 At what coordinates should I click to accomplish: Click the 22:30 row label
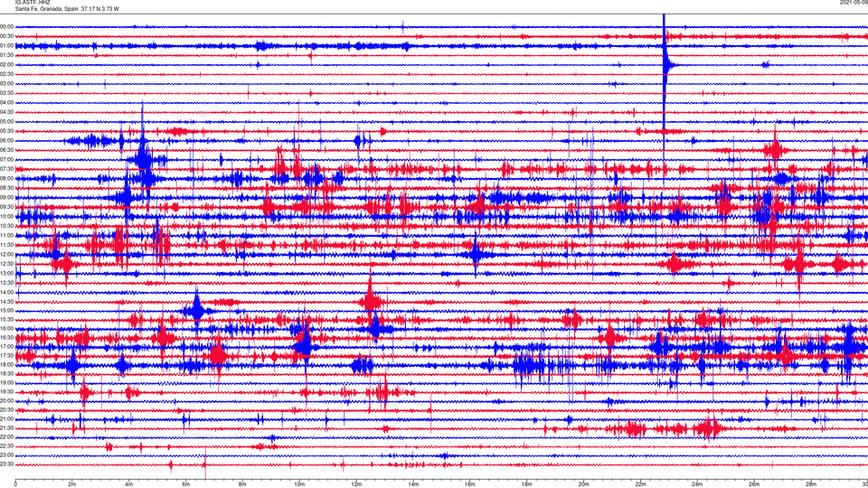[6, 446]
